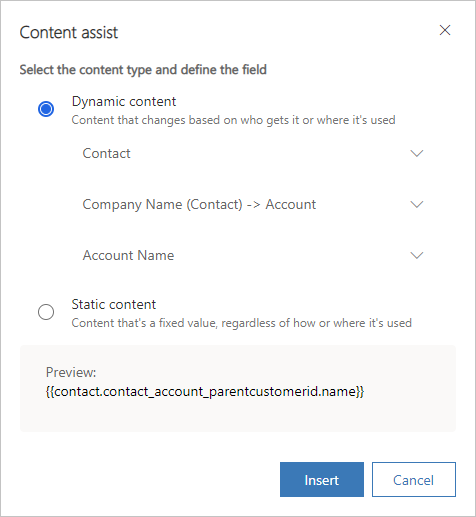The height and width of the screenshot is (517, 476).
Task: Click the Static content label
Action: pos(114,305)
